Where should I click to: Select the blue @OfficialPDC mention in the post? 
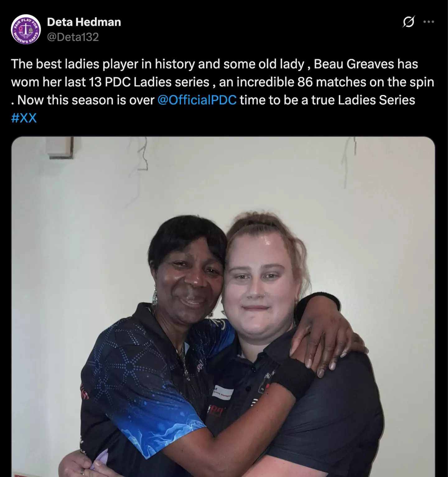point(197,100)
